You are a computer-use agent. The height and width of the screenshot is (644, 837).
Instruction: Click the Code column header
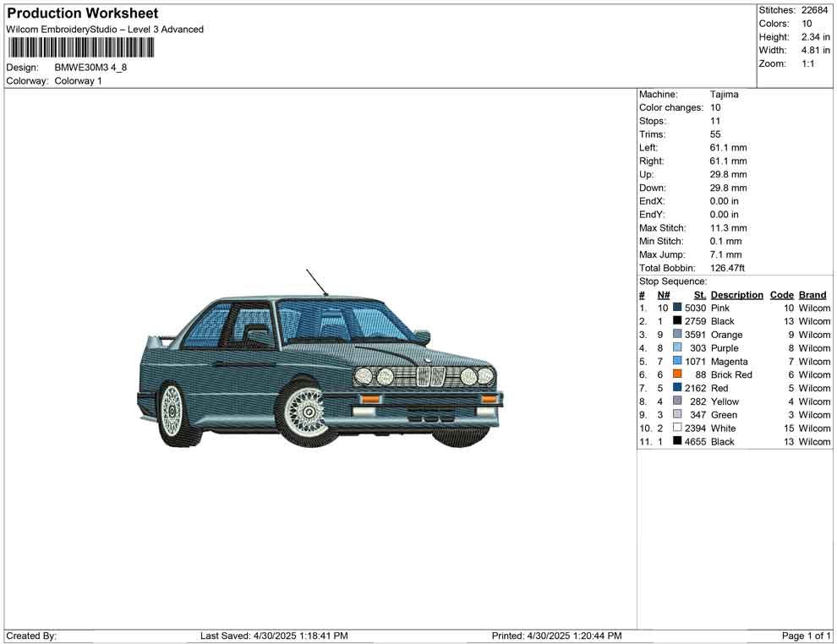point(782,295)
